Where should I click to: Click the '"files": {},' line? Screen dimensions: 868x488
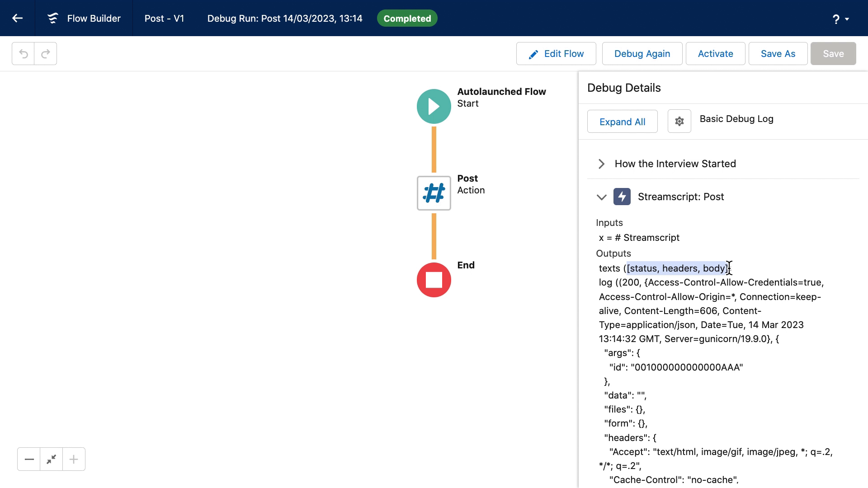point(625,409)
